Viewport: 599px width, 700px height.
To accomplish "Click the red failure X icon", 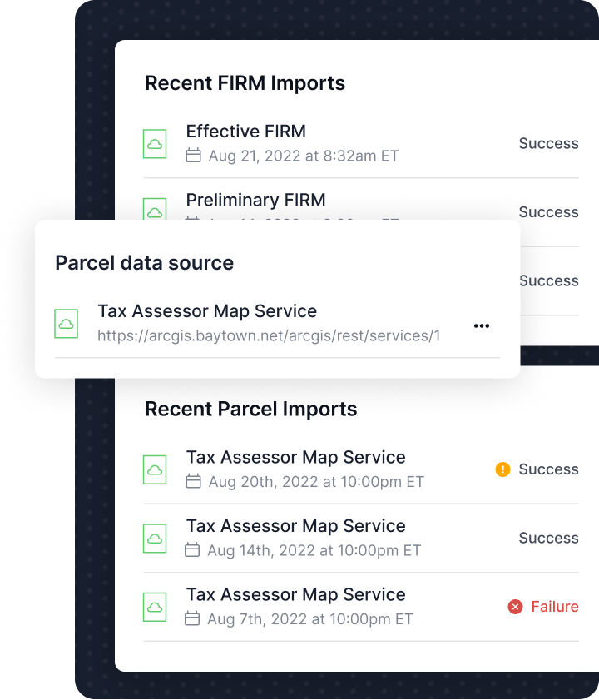I will [515, 607].
